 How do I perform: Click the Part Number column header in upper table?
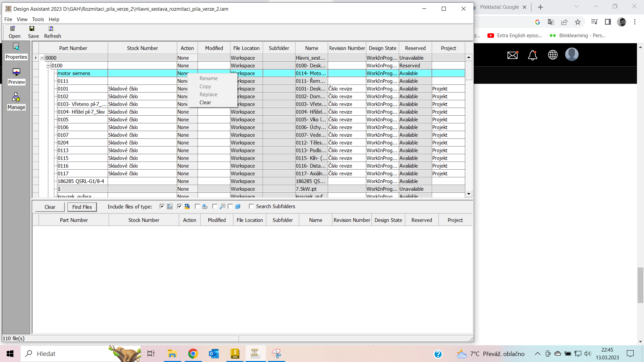pyautogui.click(x=73, y=48)
